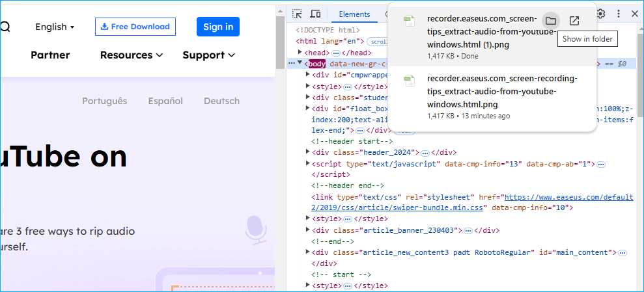
Task: Expand the script type text/javascript node
Action: click(x=308, y=164)
